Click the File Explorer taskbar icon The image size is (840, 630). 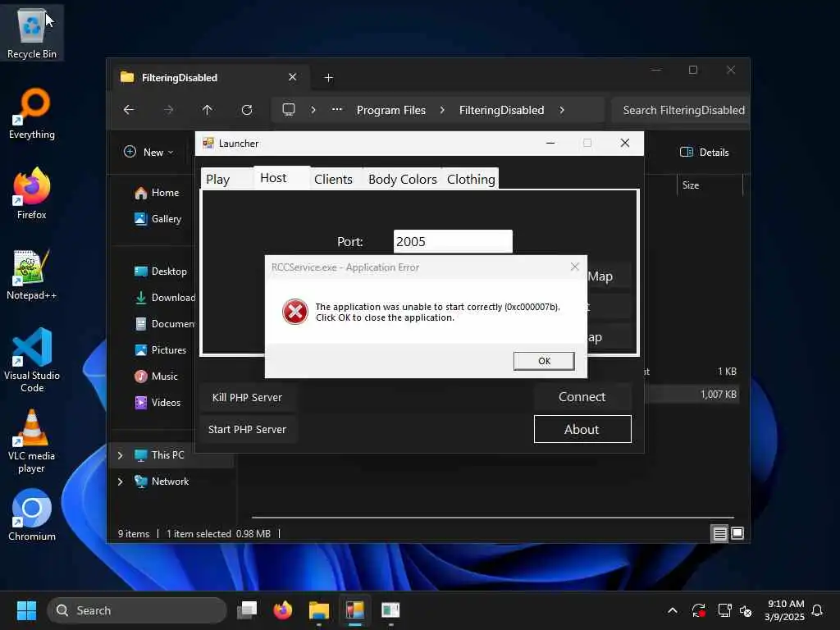319,610
